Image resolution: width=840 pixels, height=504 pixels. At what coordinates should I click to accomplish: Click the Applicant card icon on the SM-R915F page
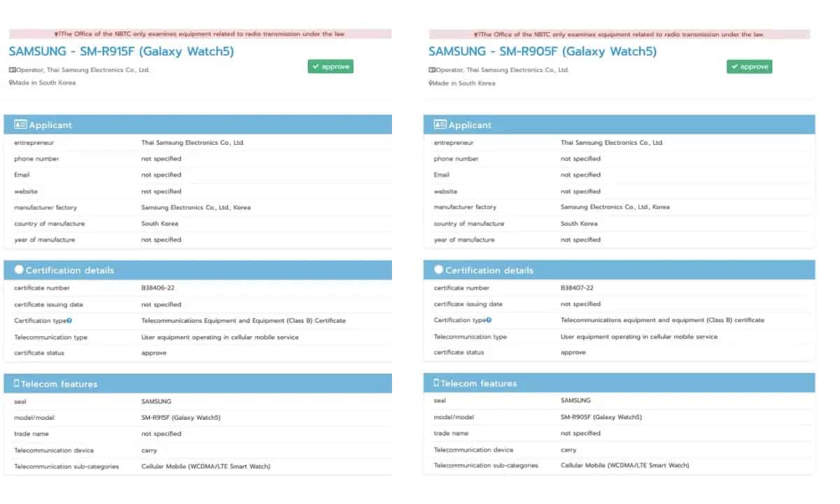point(20,125)
